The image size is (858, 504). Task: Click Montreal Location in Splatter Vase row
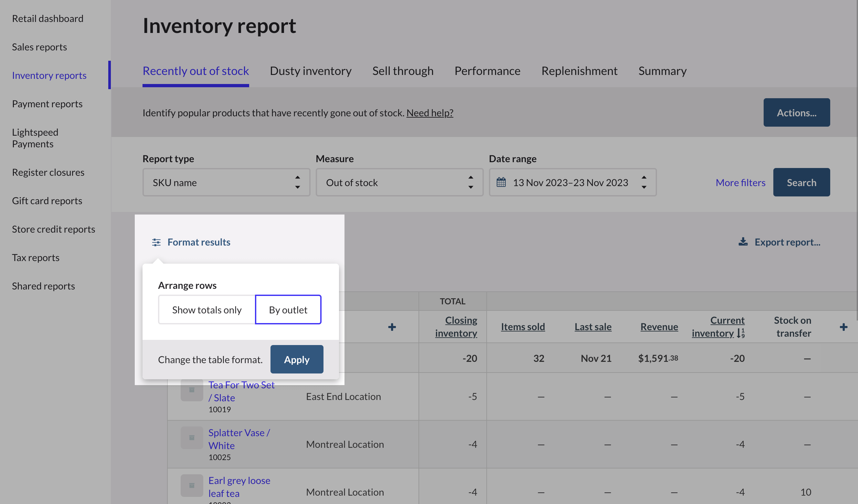click(345, 444)
